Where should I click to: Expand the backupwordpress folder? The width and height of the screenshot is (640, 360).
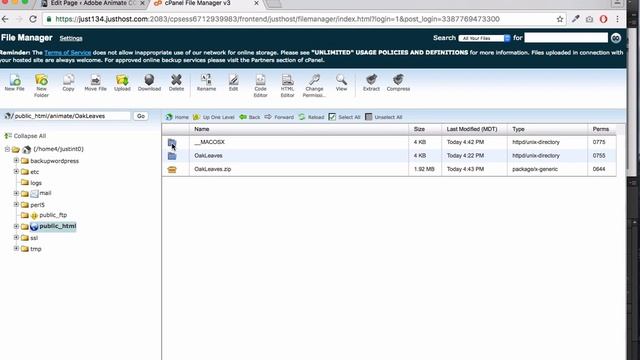(x=16, y=160)
